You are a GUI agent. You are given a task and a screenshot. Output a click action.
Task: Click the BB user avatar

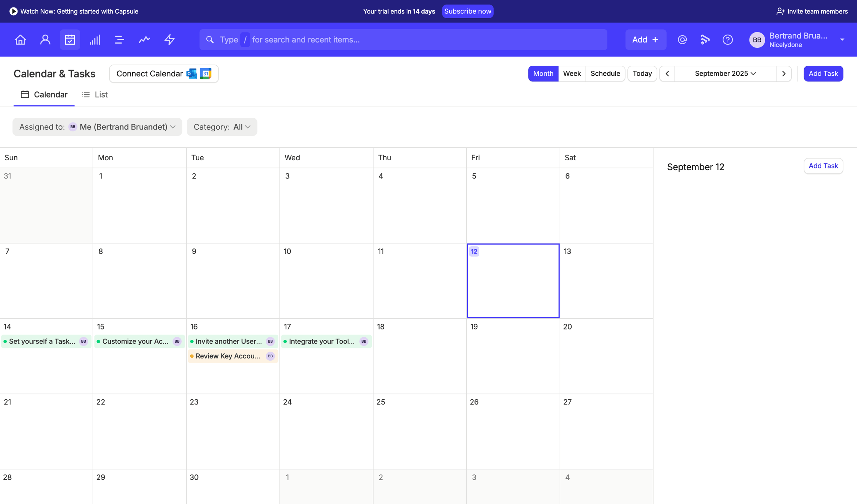(x=757, y=40)
